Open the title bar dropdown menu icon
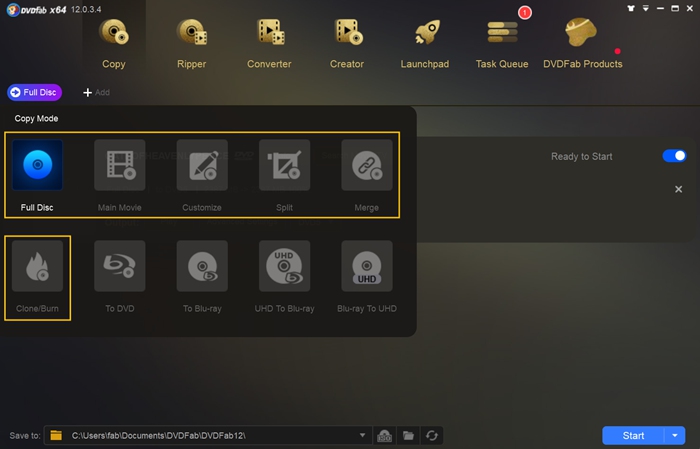 point(646,8)
